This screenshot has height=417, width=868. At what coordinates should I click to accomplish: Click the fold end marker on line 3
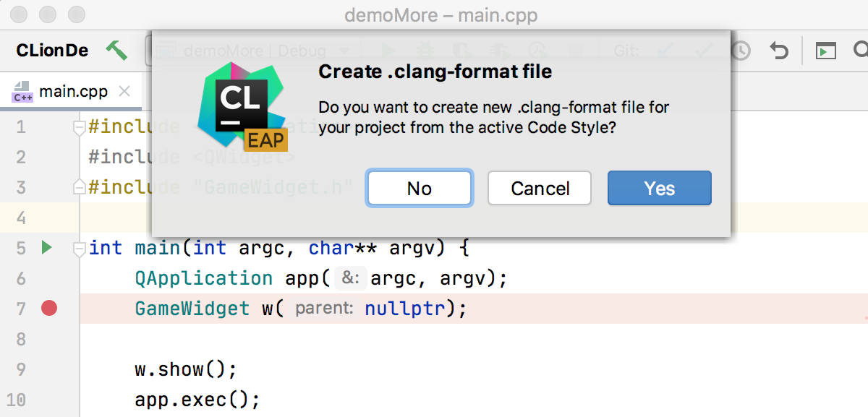click(79, 188)
